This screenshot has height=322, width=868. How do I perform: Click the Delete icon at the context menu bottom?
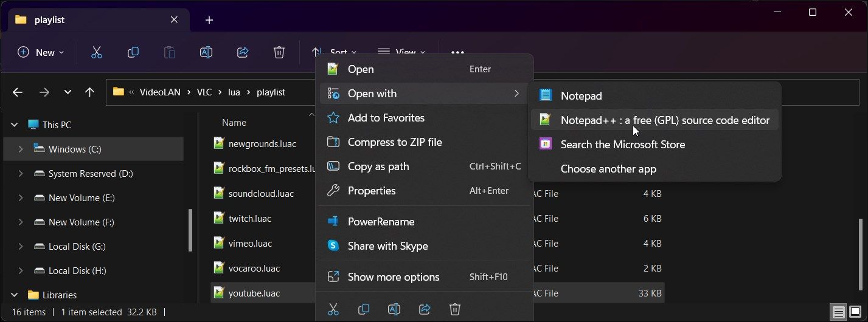coord(455,309)
